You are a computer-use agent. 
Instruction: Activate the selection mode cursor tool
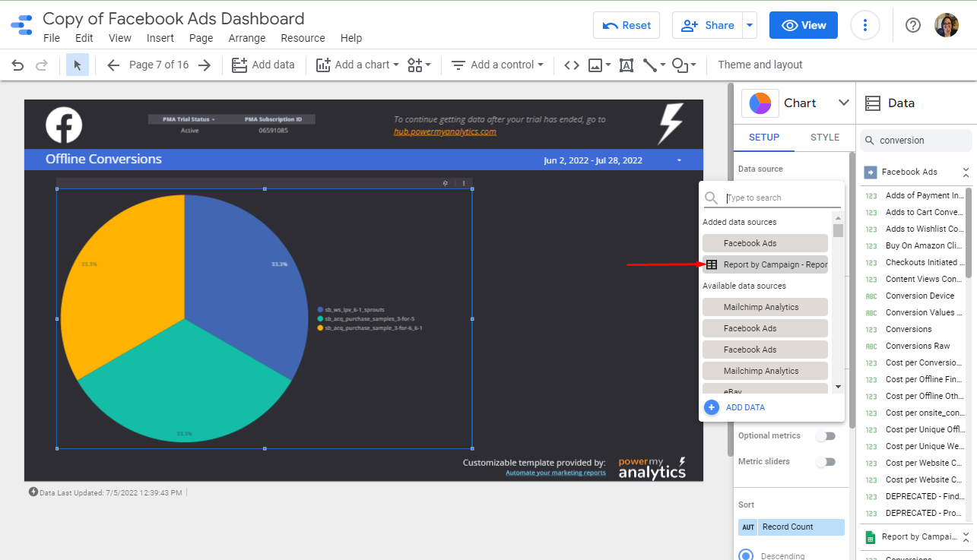(x=78, y=65)
